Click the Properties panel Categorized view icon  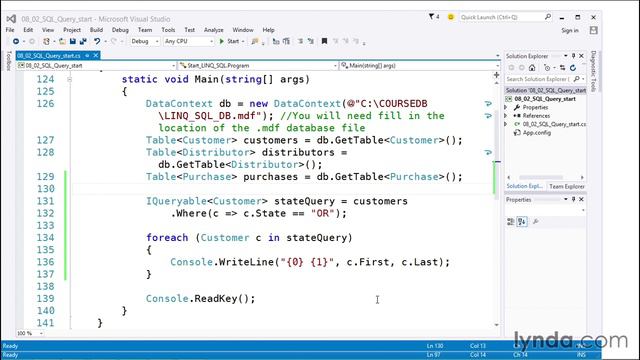511,222
